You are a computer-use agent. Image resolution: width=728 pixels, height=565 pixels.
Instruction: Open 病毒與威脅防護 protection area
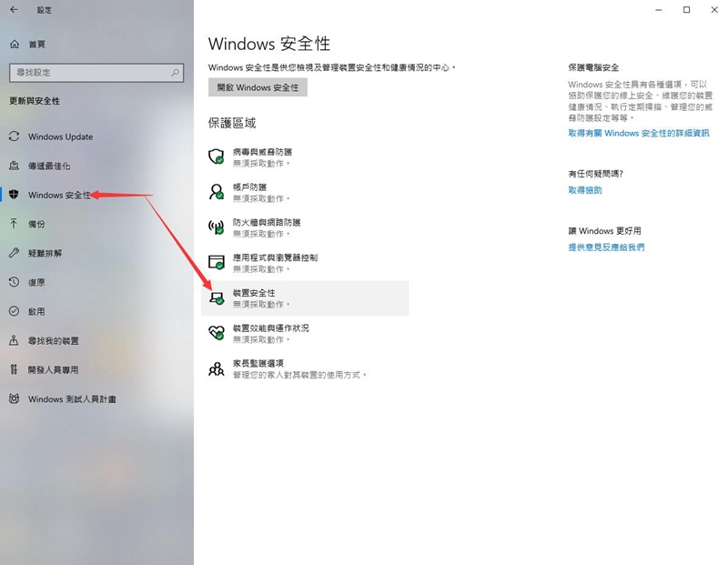click(x=305, y=156)
